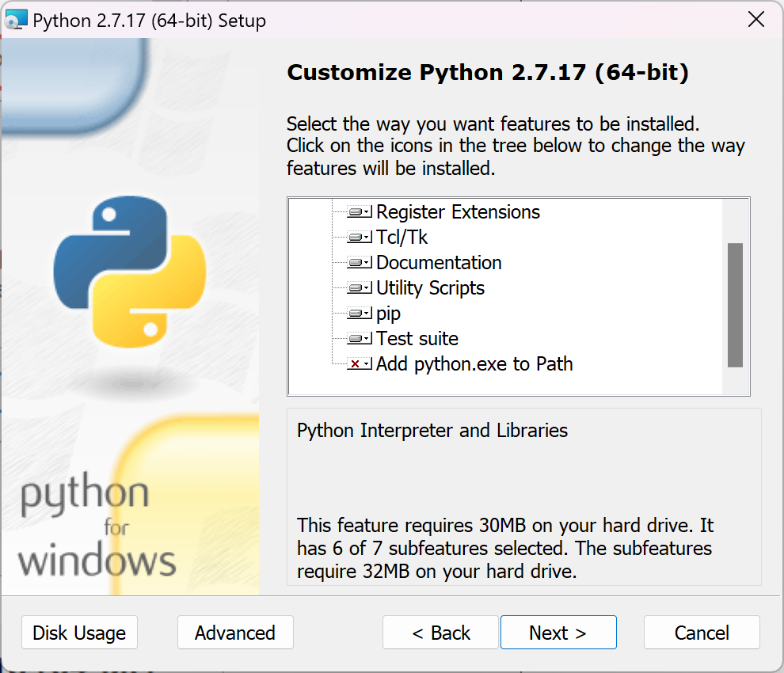Click the Register Extensions drive icon
Screen dimensions: 784x673
(360, 212)
